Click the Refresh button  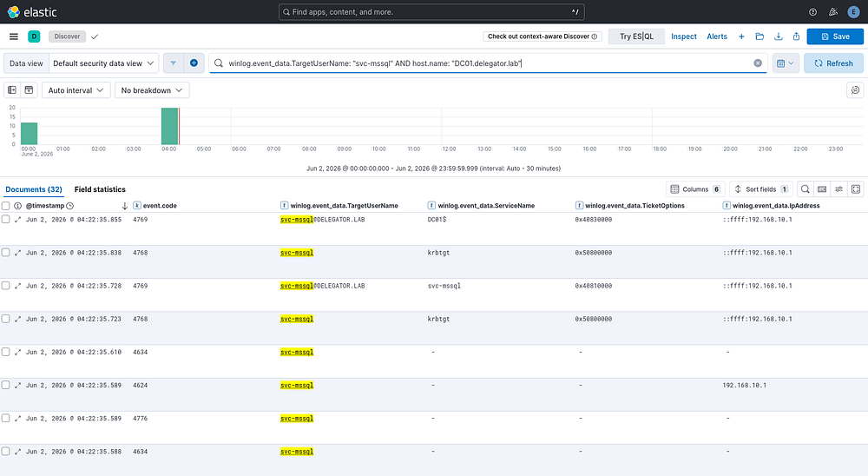(x=833, y=63)
